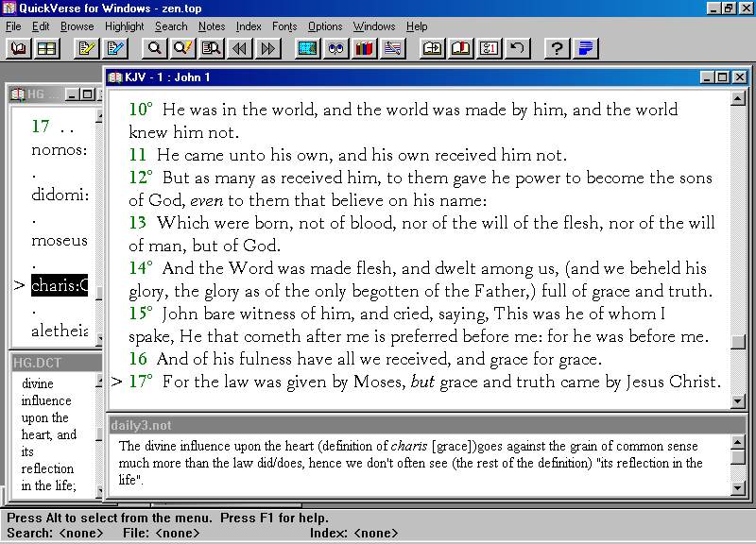756x544 pixels.
Task: Click verse number 12 in KJV window
Action: tap(138, 178)
